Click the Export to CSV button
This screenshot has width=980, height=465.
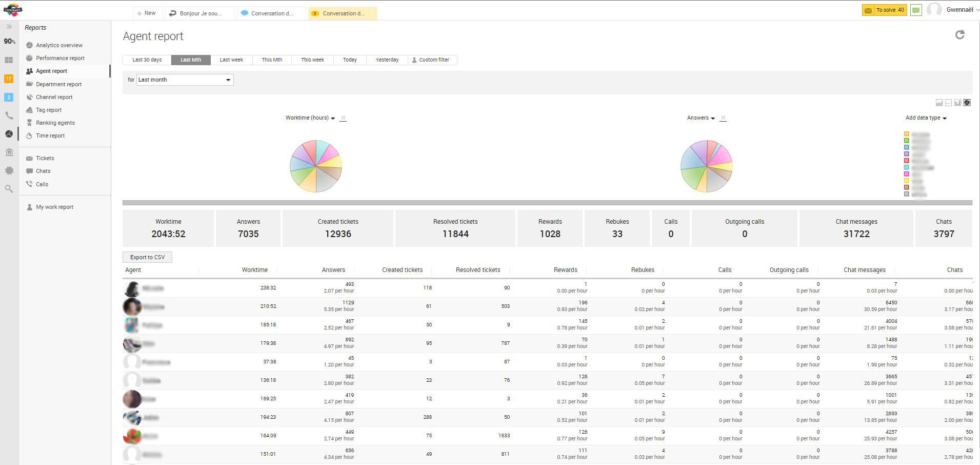(x=147, y=257)
